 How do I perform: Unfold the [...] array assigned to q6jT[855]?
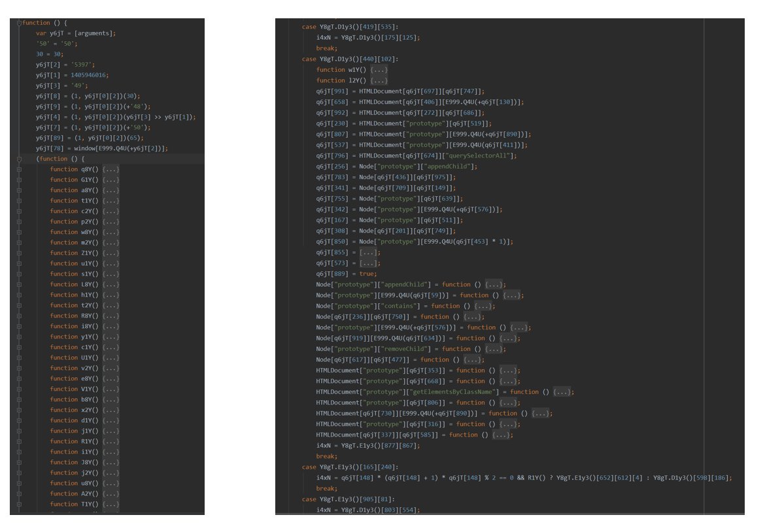(x=368, y=253)
